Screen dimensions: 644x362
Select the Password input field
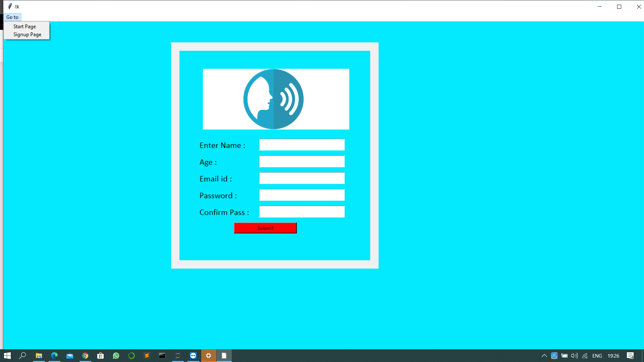coord(302,195)
